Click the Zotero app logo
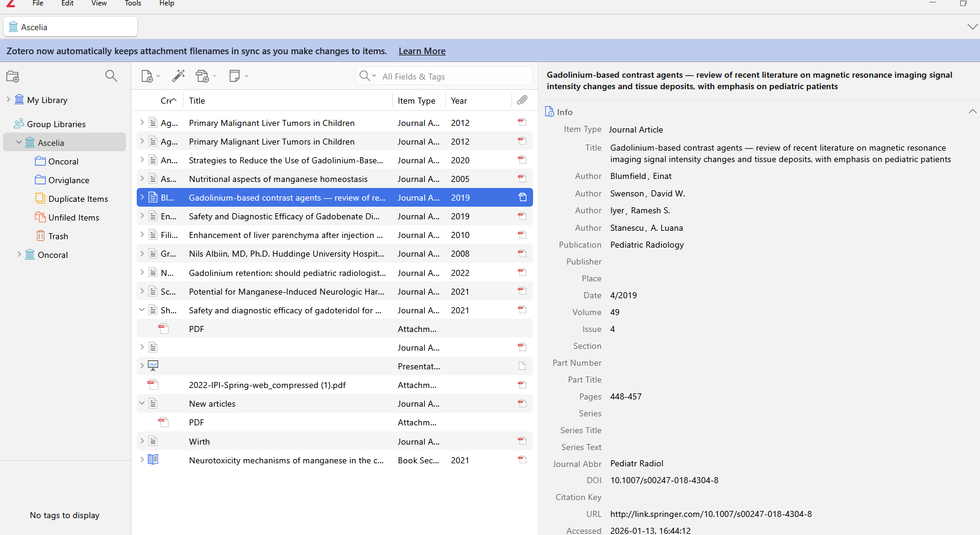The image size is (980, 535). [x=10, y=3]
